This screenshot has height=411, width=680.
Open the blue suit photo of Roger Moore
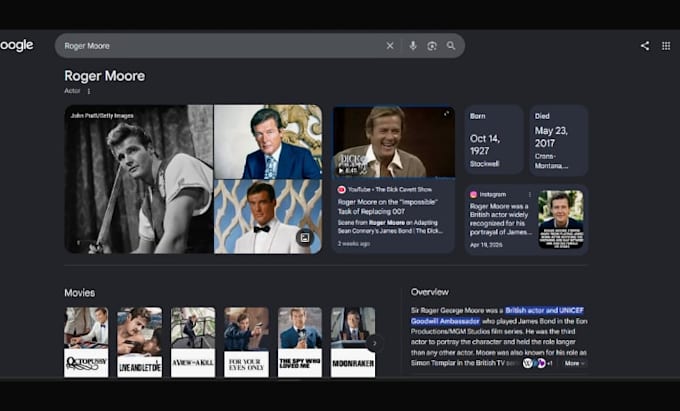coord(268,141)
